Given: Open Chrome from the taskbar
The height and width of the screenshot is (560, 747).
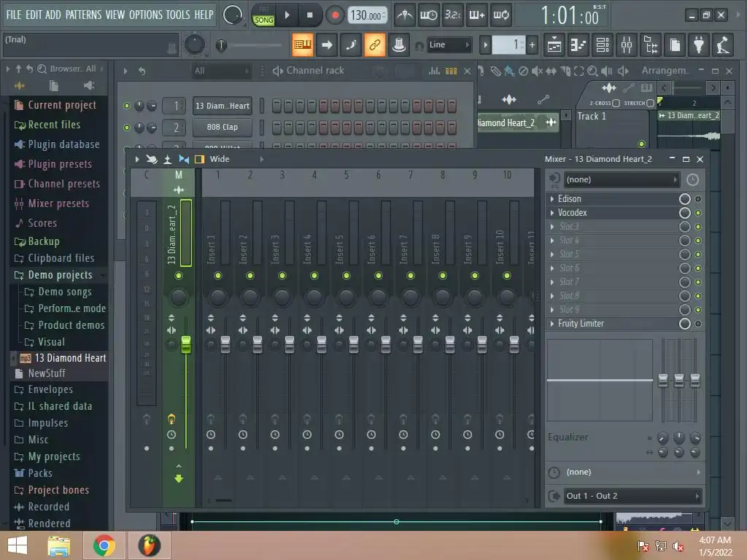Looking at the screenshot, I should (x=104, y=545).
